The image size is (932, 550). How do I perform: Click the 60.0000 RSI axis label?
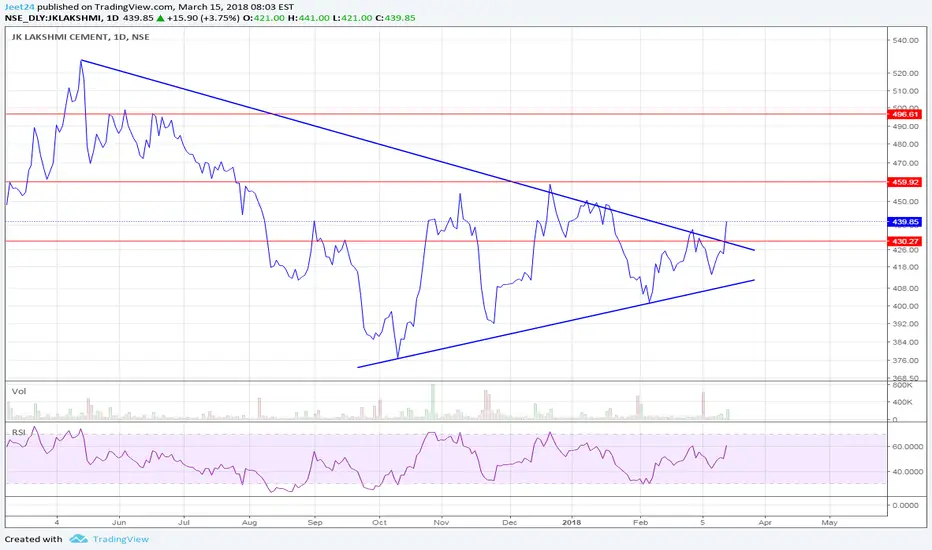point(908,447)
